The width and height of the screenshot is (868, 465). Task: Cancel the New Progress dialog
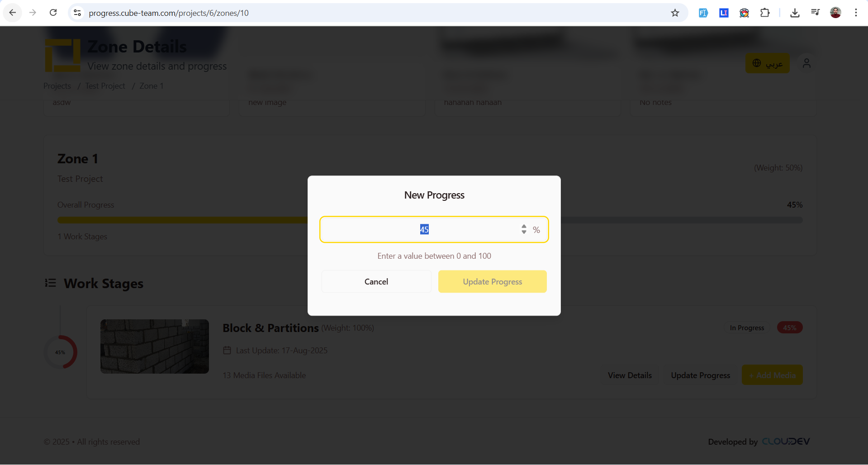pyautogui.click(x=376, y=281)
